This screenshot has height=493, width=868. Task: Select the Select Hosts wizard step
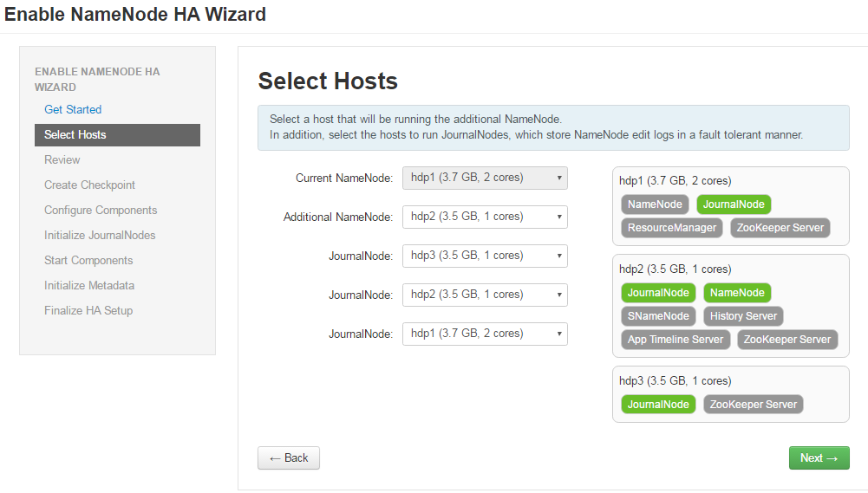tap(117, 135)
